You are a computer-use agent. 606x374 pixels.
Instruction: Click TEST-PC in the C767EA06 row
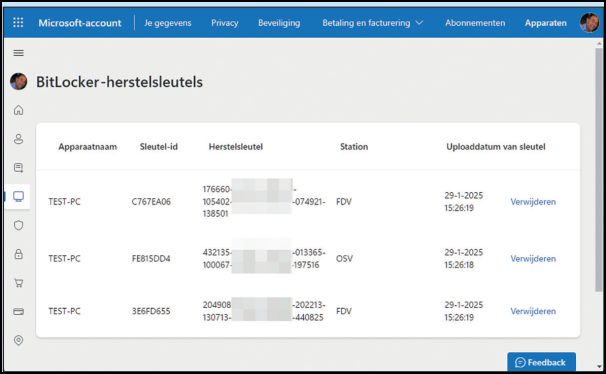coord(65,202)
